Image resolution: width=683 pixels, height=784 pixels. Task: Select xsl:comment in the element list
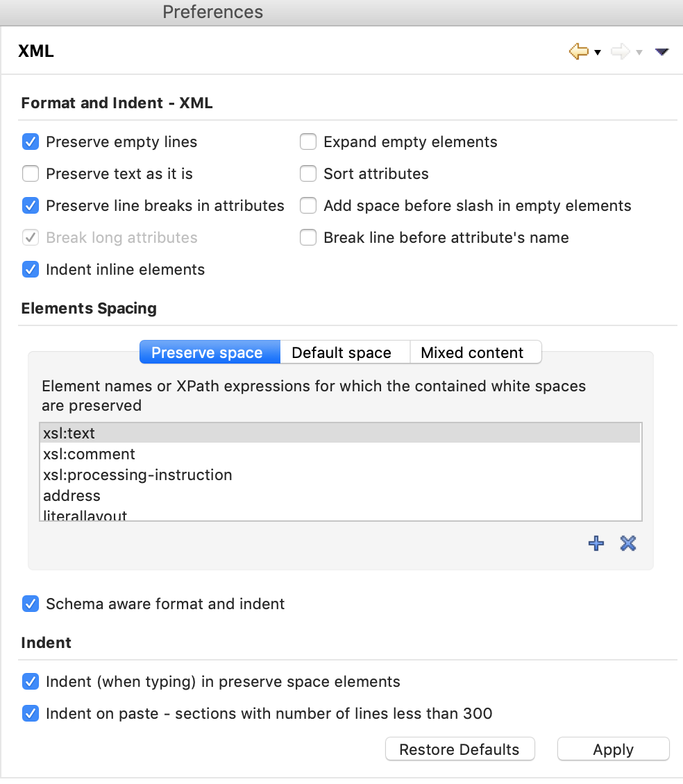89,454
